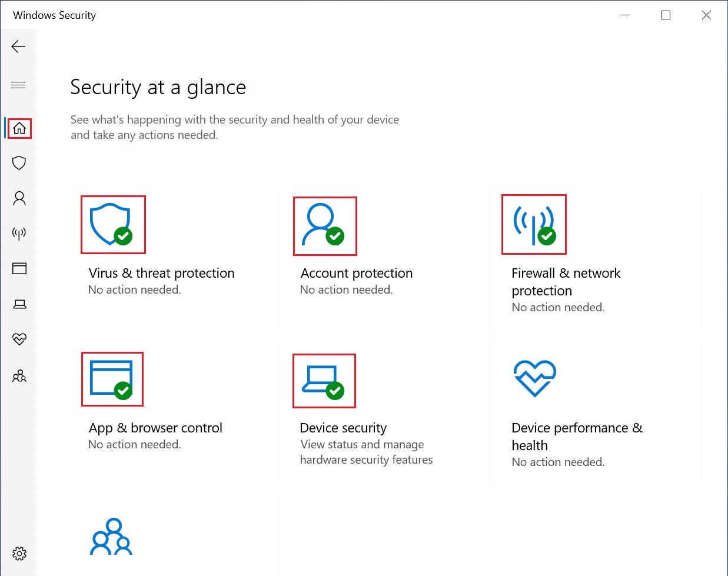Click 'No action needed.' under App & browser control
This screenshot has height=576, width=728.
(x=134, y=444)
